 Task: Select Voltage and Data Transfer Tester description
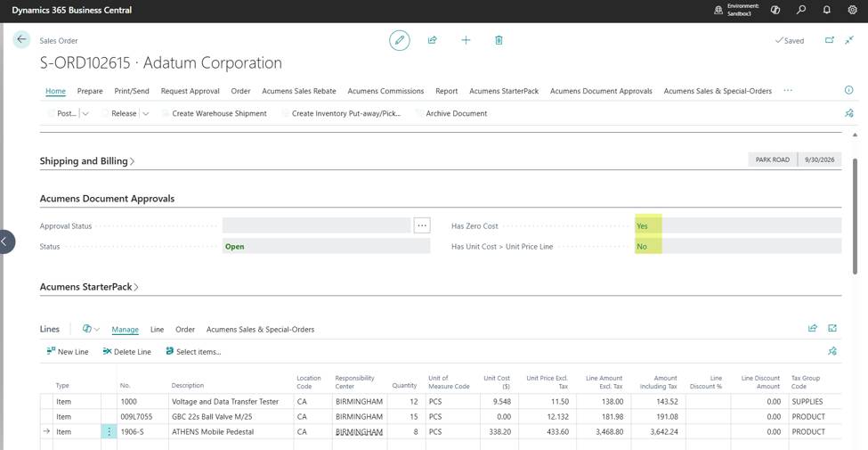coord(231,402)
